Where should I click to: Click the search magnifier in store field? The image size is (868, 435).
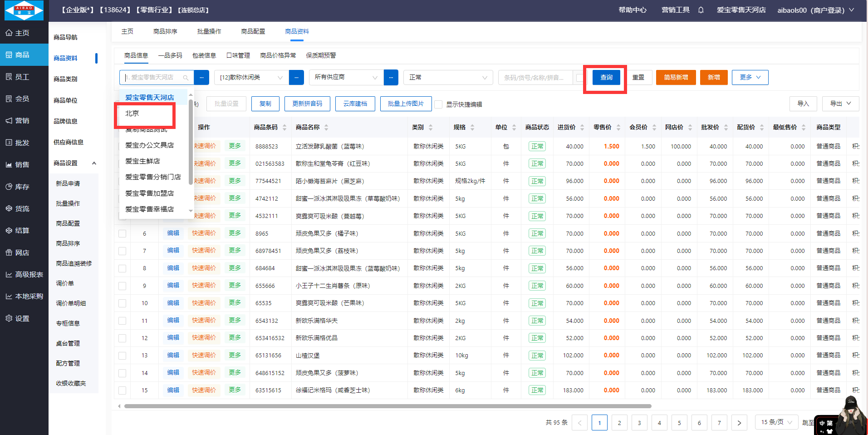pos(186,78)
